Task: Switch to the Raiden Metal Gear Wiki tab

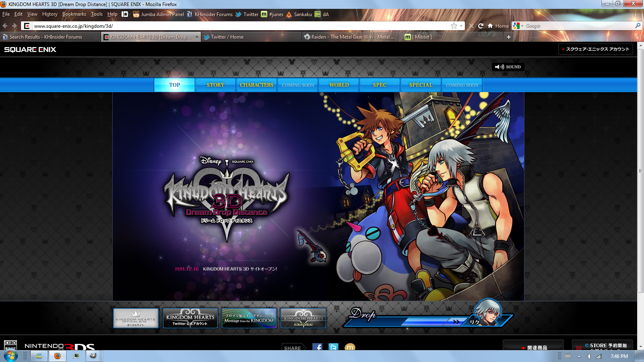Action: [351, 37]
